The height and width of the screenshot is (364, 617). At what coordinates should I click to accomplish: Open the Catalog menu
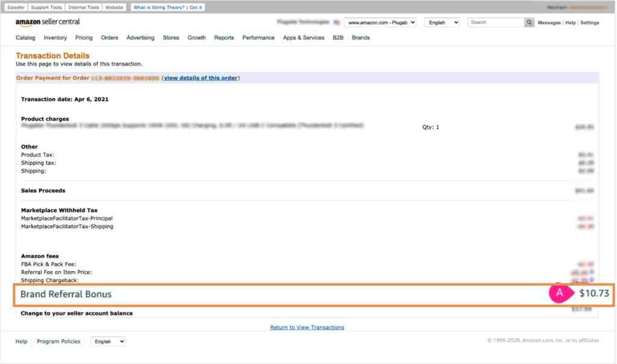25,38
